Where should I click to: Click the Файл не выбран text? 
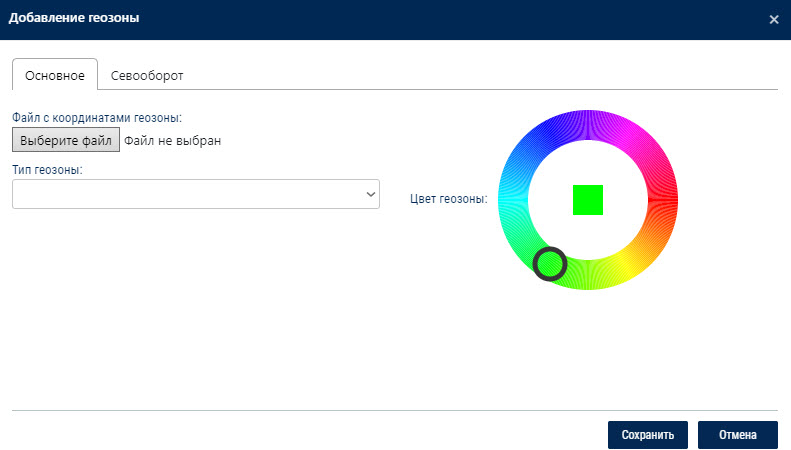point(173,140)
